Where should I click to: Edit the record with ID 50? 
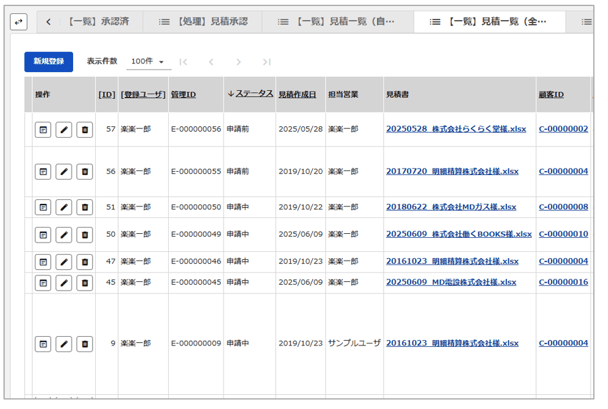[64, 235]
